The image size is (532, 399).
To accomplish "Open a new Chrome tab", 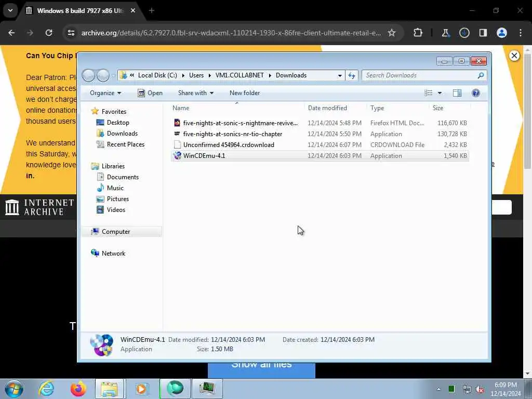I will 152,10.
